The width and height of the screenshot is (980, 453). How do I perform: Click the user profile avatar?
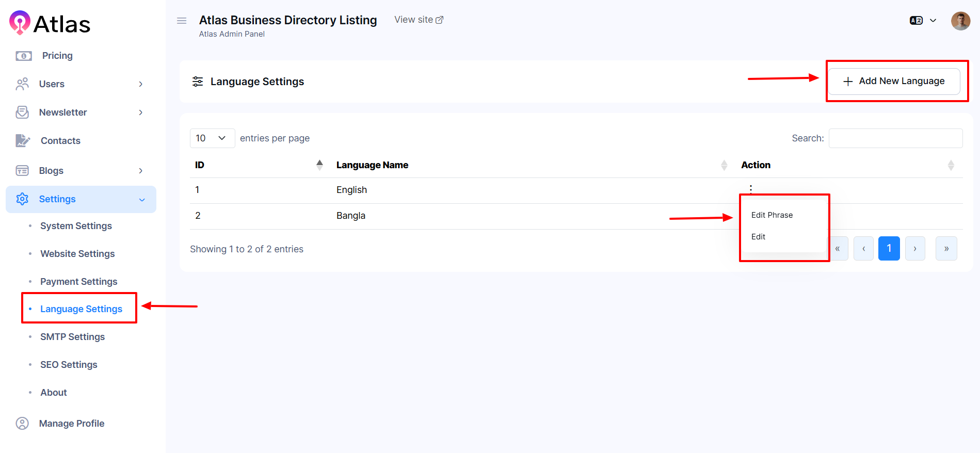point(960,21)
